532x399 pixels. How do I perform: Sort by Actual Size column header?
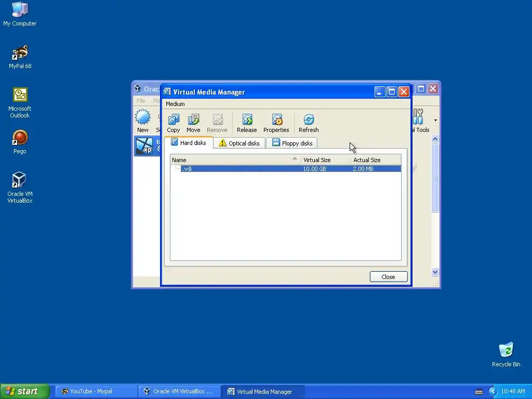376,160
